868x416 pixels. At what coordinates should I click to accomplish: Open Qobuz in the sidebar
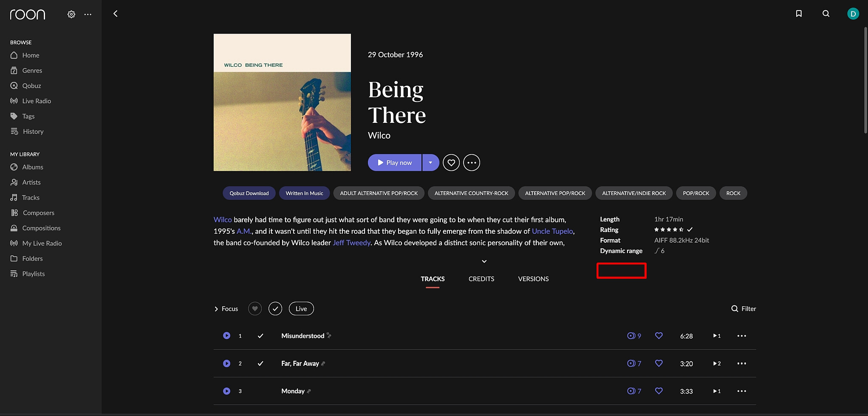point(31,86)
